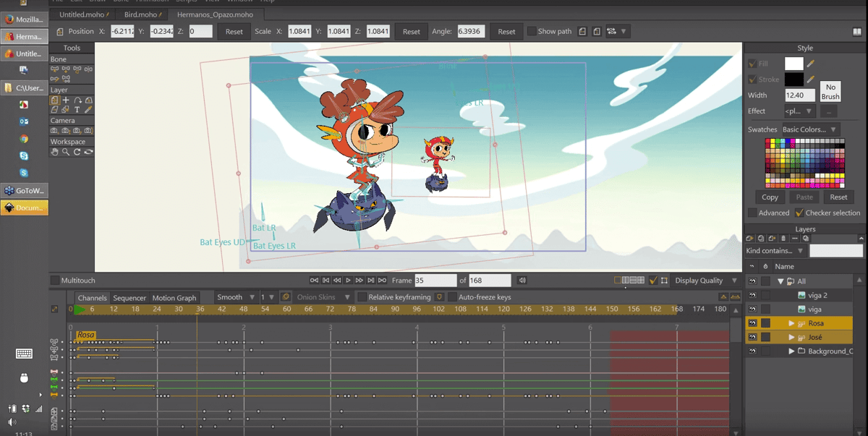Select the Zoom Workspace magnifier tool

(x=66, y=153)
